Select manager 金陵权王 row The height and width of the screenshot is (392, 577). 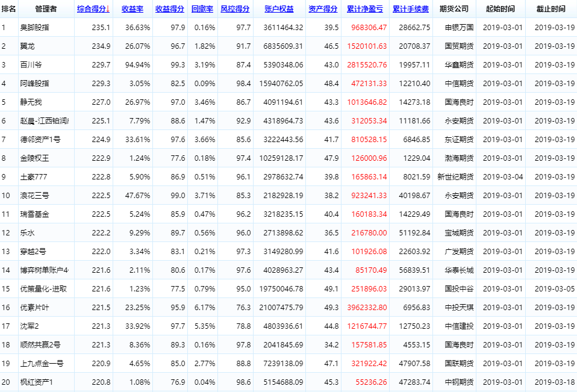(35, 158)
